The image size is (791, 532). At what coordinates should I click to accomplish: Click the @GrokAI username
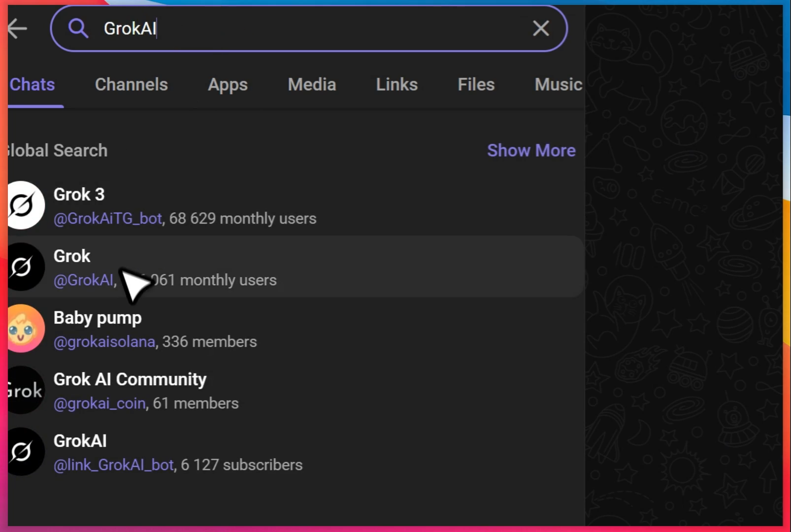83,280
